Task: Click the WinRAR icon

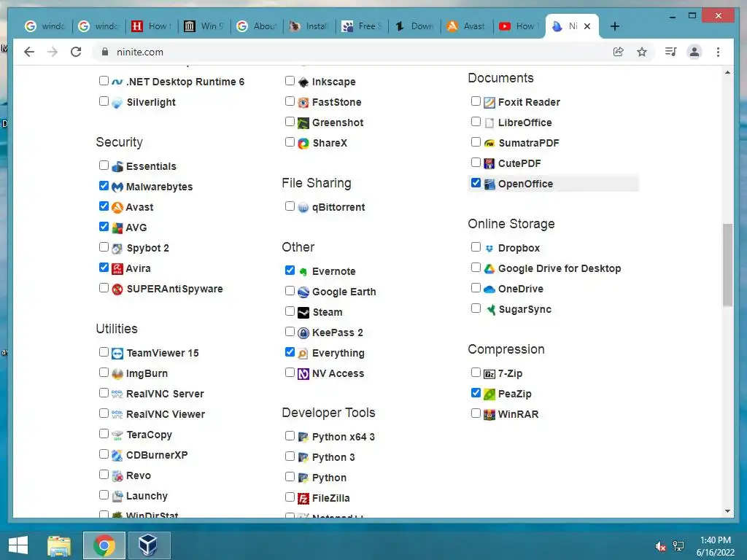Action: (x=489, y=415)
